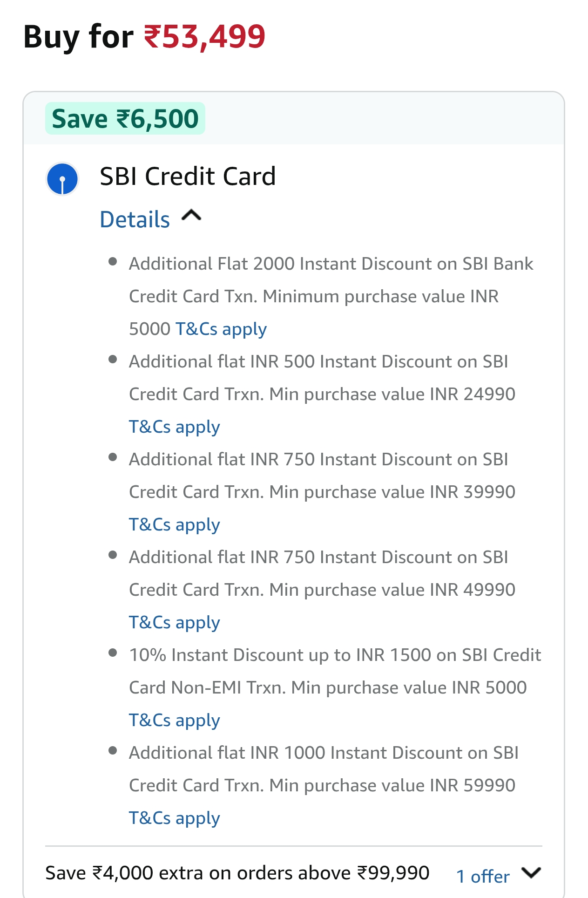Click the Save ₹6,500 green badge
The width and height of the screenshot is (588, 898).
[x=125, y=119]
